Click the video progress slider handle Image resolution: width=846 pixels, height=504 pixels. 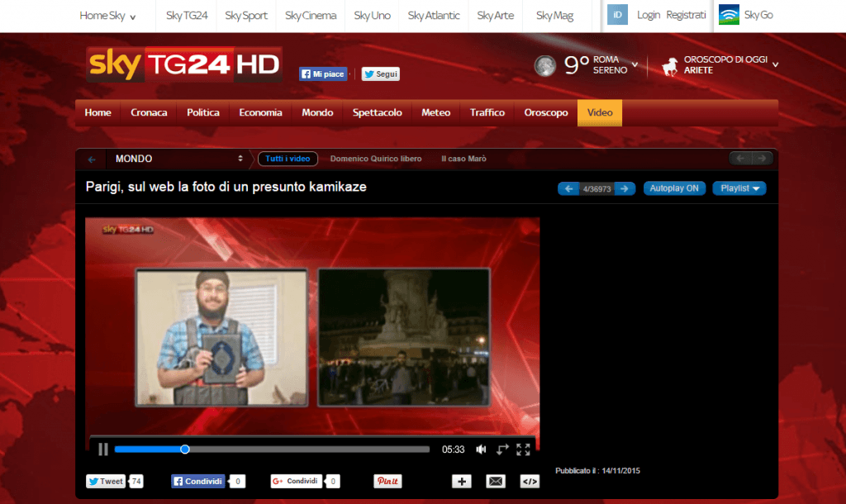[184, 449]
